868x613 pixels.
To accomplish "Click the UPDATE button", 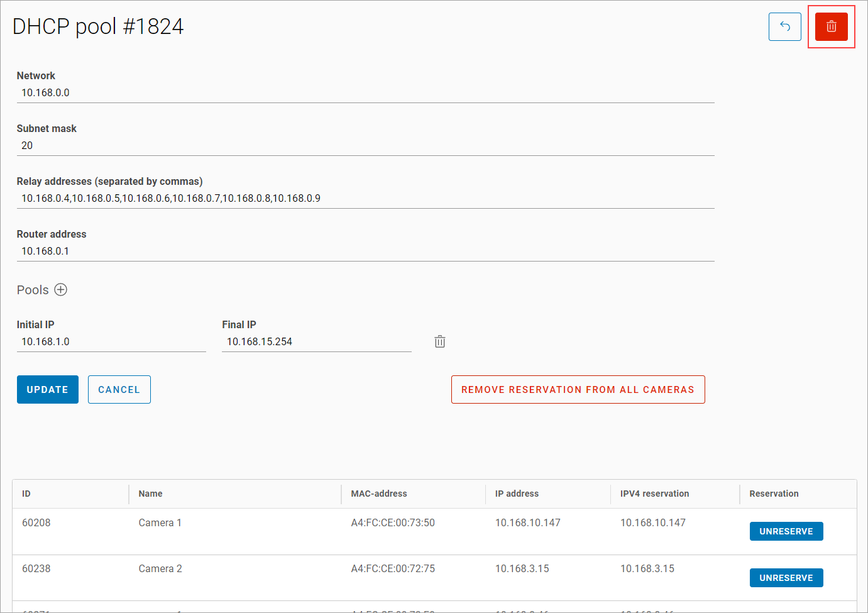I will pos(48,390).
